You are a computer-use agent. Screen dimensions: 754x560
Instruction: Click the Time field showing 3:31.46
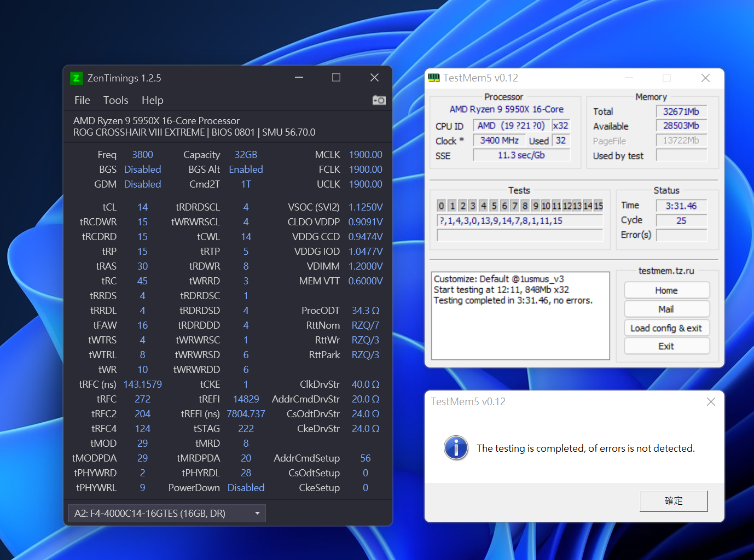click(681, 206)
